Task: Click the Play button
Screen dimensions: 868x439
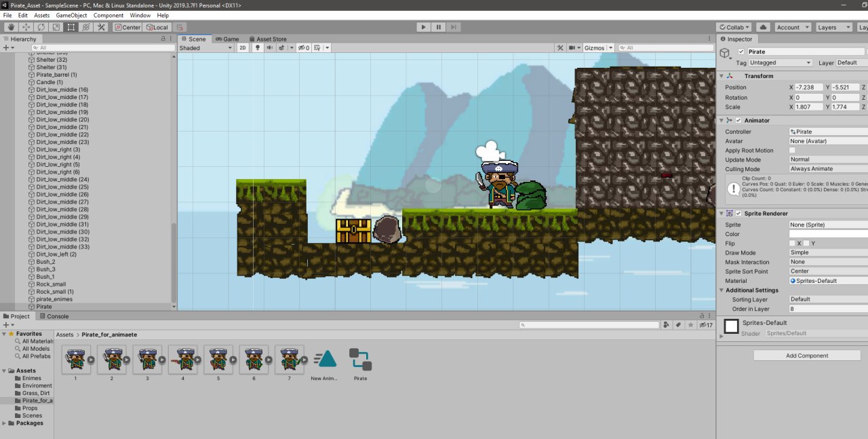Action: click(x=423, y=27)
